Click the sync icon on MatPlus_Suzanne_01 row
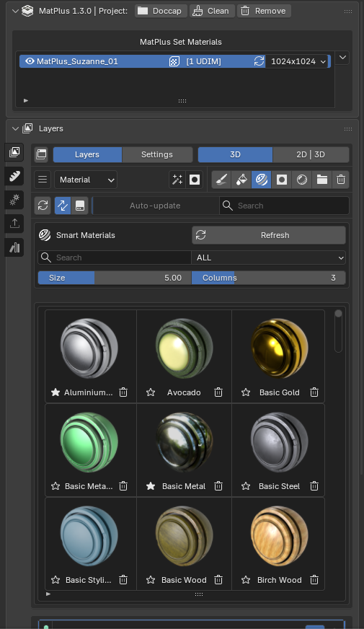 click(259, 61)
